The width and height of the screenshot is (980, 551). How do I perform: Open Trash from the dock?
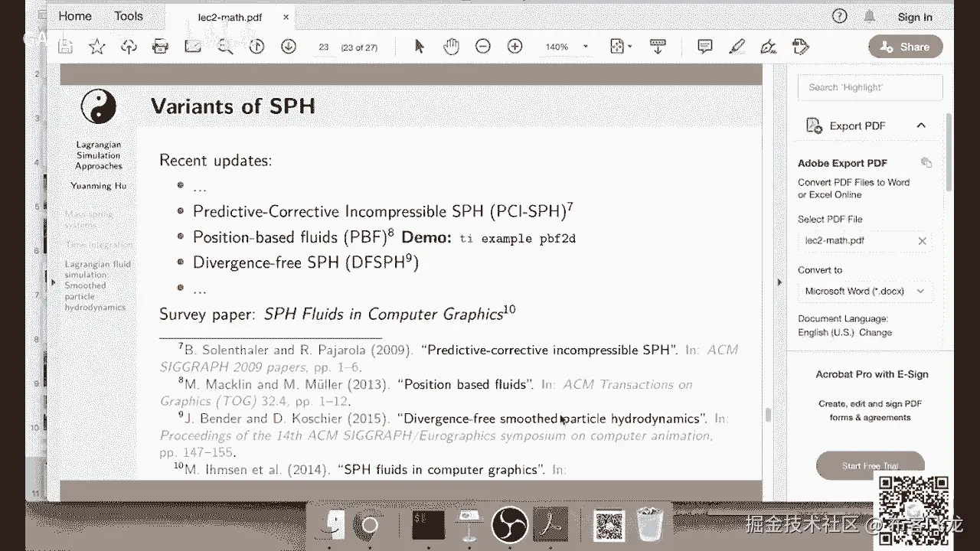click(x=649, y=524)
